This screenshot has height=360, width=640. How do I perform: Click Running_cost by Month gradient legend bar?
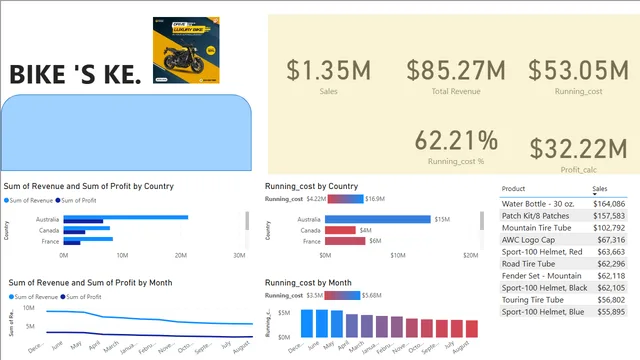(342, 295)
